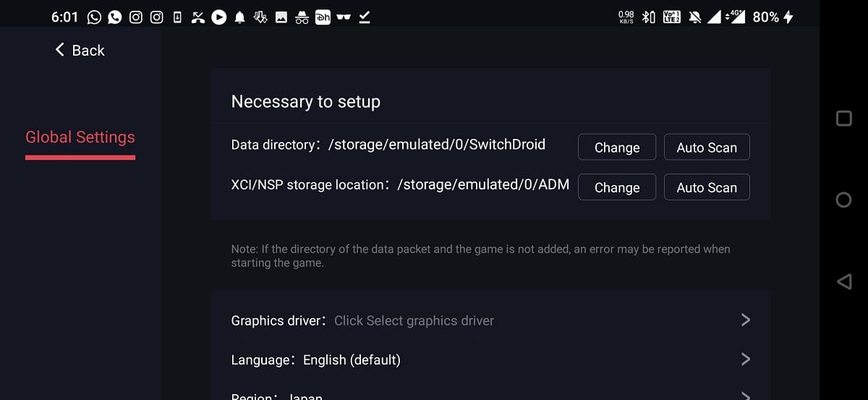
Task: Click the Necessary to setup heading
Action: click(x=306, y=102)
